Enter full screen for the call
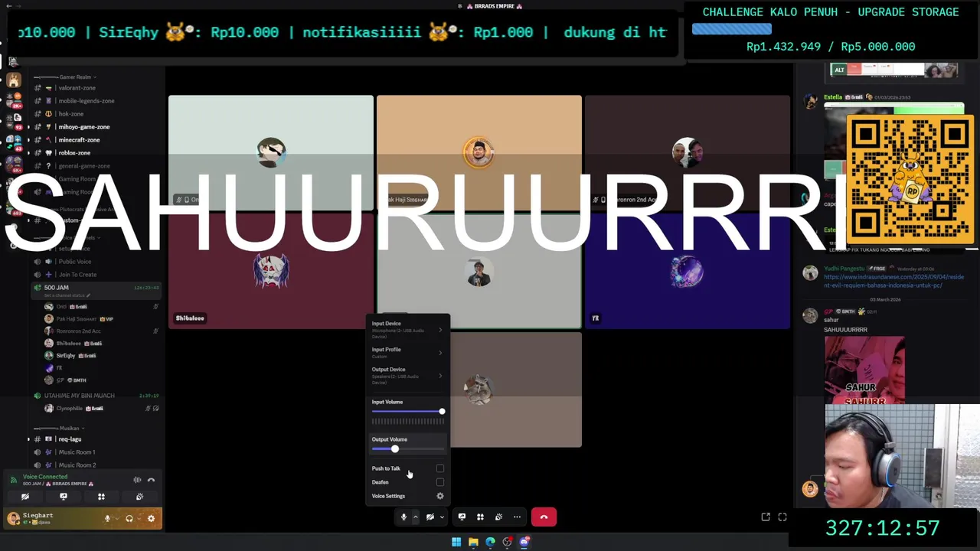Screen dimensions: 980x551 [x=782, y=517]
